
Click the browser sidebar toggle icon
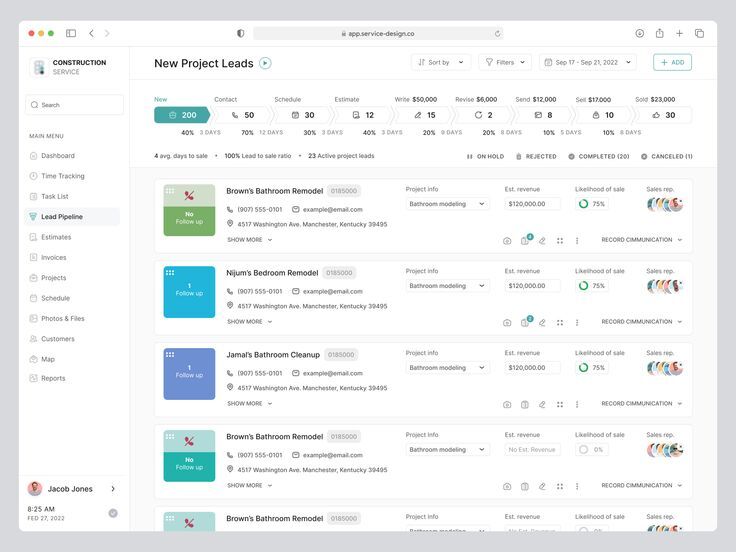[71, 33]
